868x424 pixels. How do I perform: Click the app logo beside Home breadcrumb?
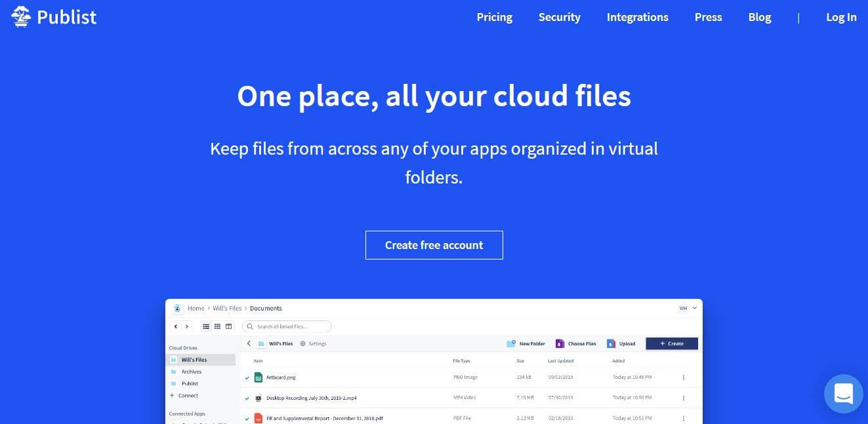pos(177,308)
